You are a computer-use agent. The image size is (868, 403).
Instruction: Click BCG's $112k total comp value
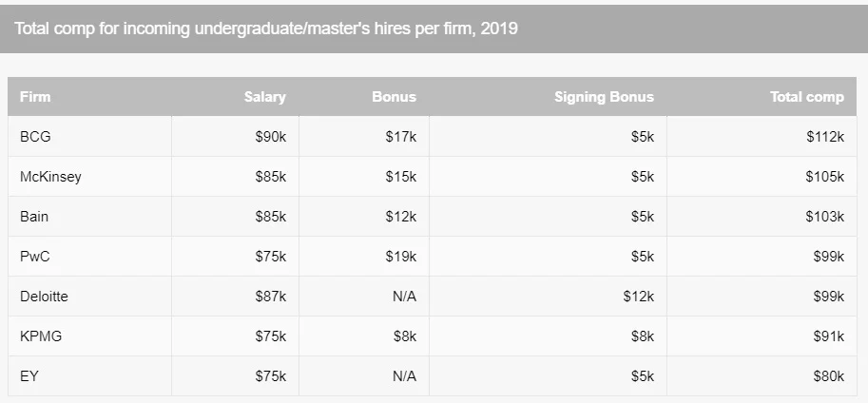tap(825, 137)
